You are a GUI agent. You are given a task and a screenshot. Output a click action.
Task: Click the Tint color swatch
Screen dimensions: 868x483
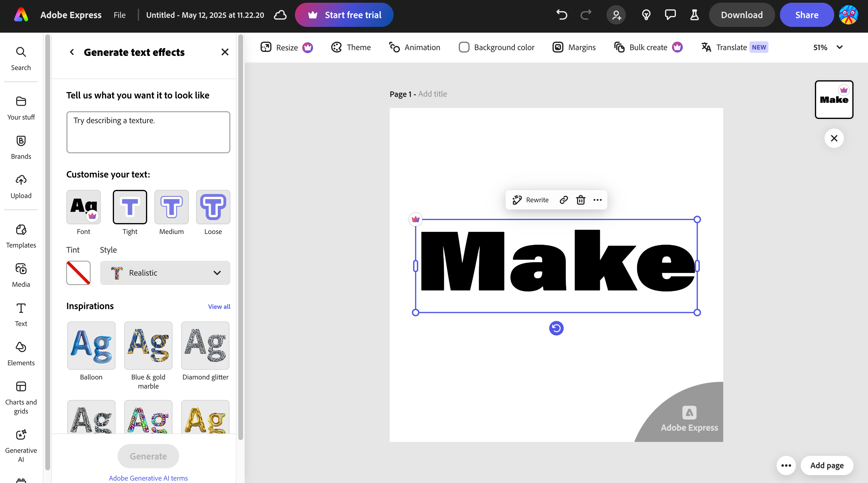pyautogui.click(x=78, y=273)
